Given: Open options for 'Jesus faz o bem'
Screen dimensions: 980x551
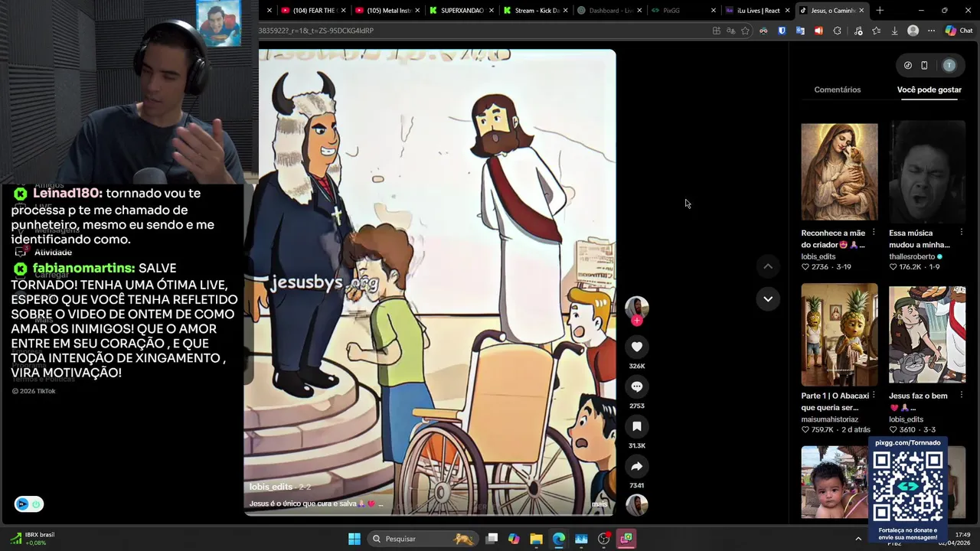Looking at the screenshot, I should pos(962,396).
